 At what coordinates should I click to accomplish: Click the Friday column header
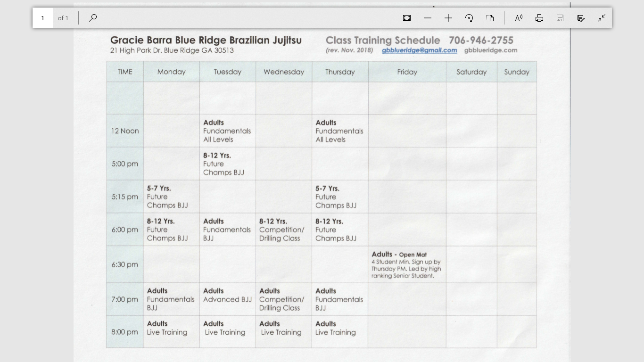pos(407,72)
